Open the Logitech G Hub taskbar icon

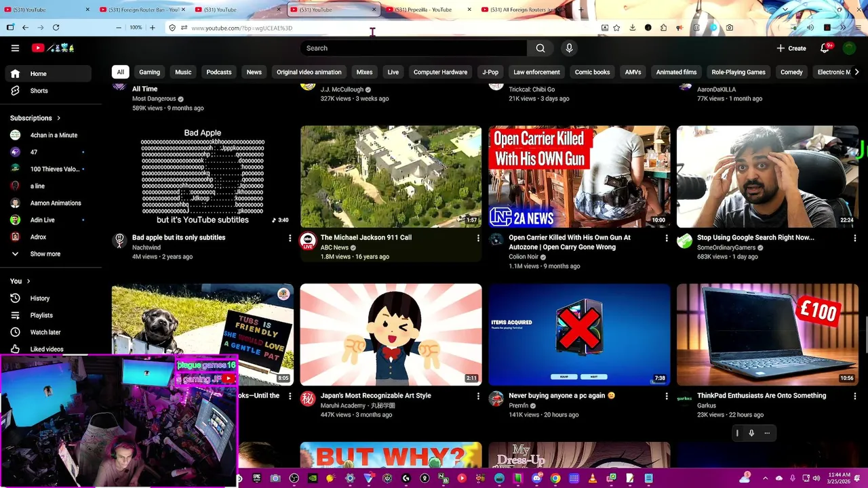click(406, 479)
